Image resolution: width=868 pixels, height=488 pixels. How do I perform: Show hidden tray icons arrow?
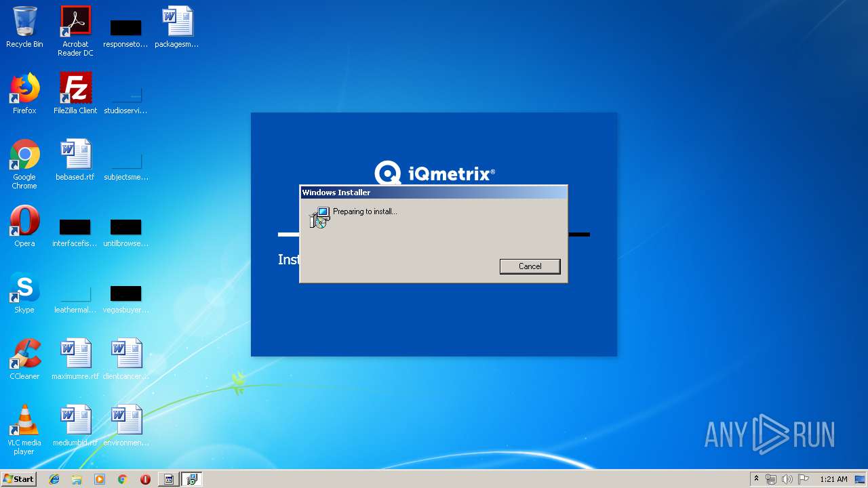[x=756, y=479]
